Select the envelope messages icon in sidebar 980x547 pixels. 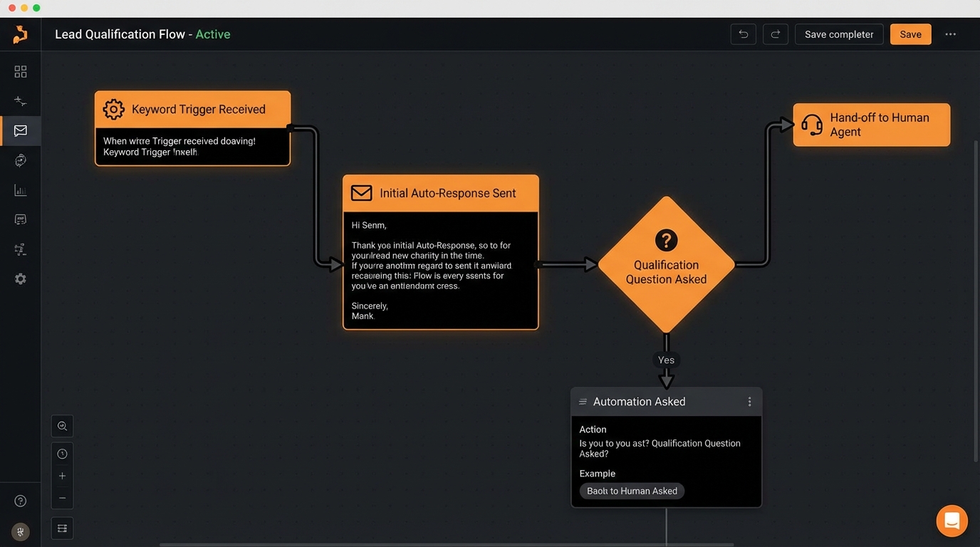click(x=21, y=131)
